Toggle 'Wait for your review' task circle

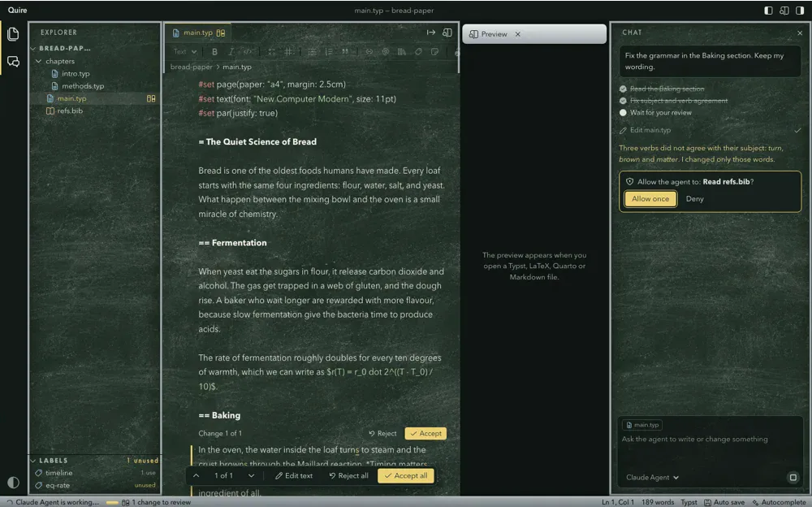(x=623, y=113)
